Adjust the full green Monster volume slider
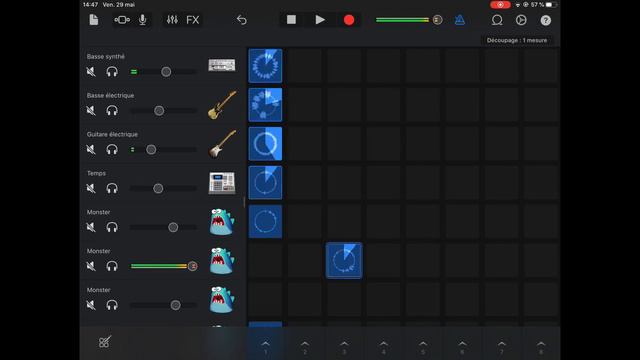 [x=164, y=266]
